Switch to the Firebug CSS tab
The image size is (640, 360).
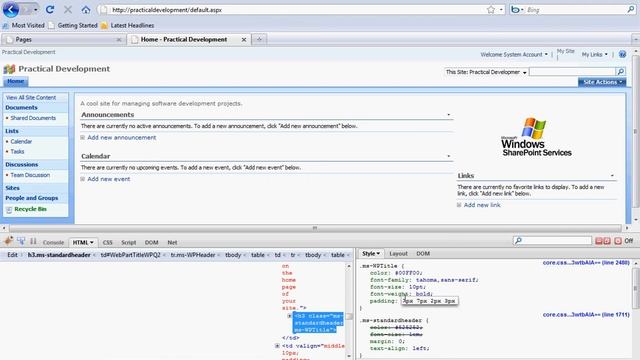tap(107, 242)
